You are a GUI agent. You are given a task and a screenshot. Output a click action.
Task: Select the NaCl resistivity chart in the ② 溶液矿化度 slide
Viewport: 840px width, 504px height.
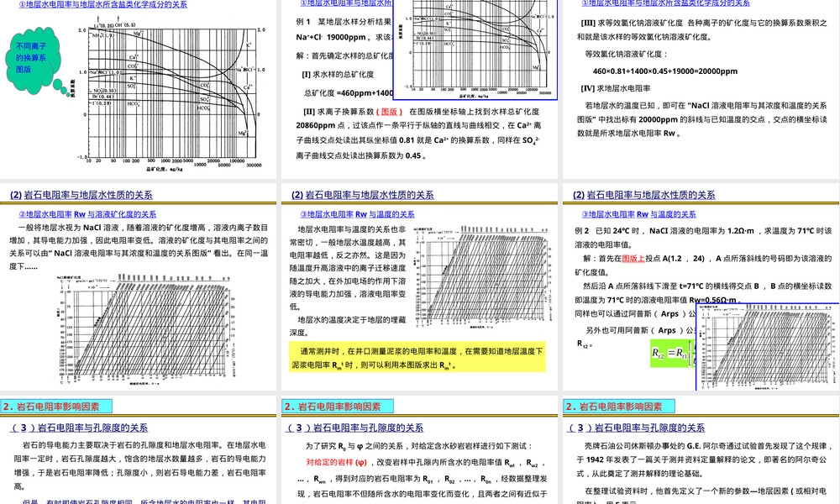pos(147,329)
